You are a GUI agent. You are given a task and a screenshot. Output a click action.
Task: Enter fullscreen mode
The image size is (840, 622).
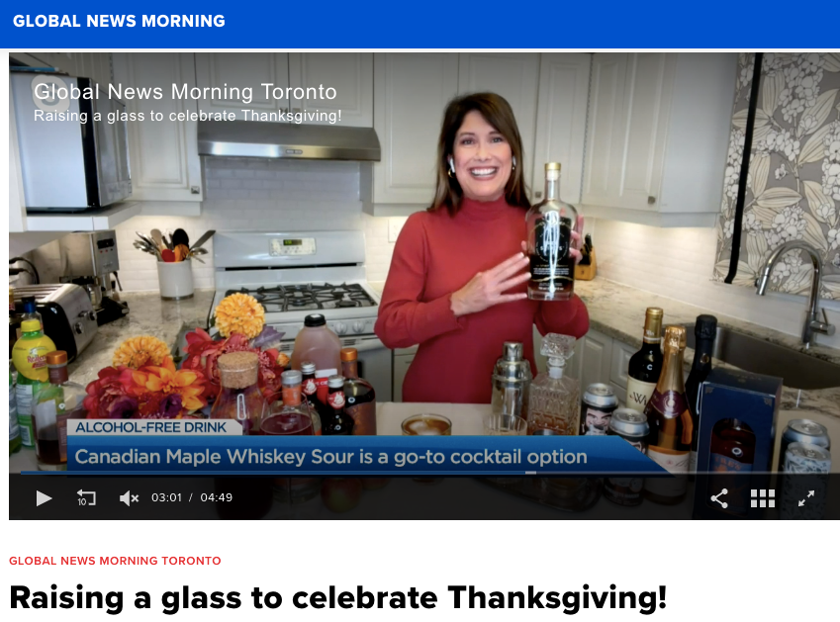click(x=805, y=498)
